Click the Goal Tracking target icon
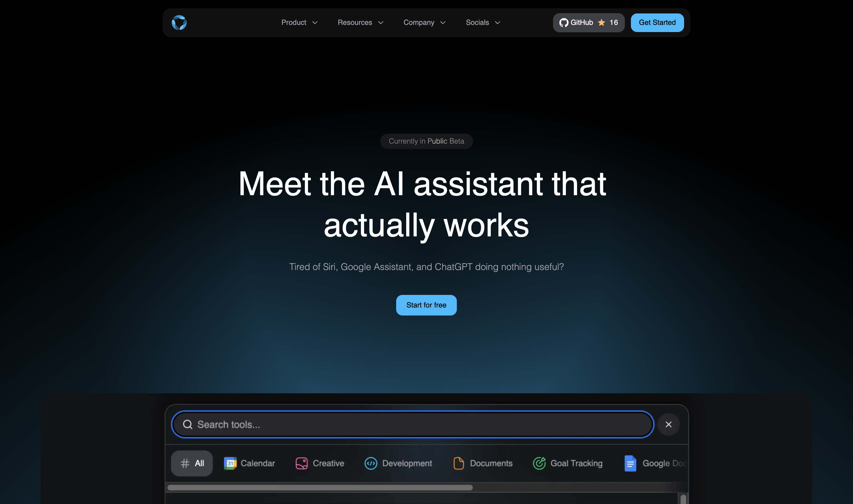 click(x=539, y=463)
